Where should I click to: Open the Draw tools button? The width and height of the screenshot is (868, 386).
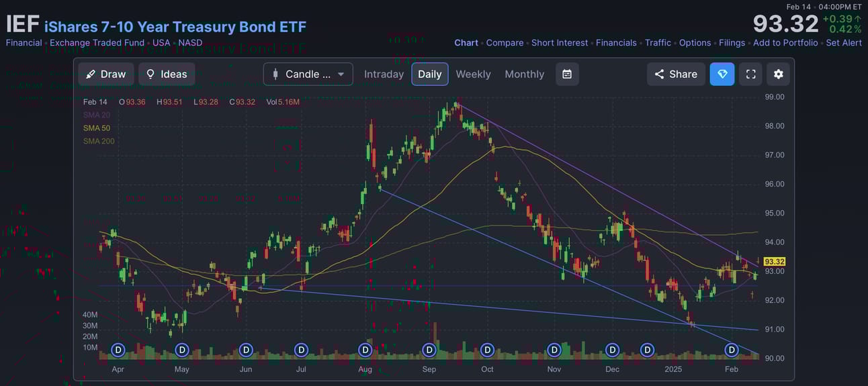pos(106,74)
